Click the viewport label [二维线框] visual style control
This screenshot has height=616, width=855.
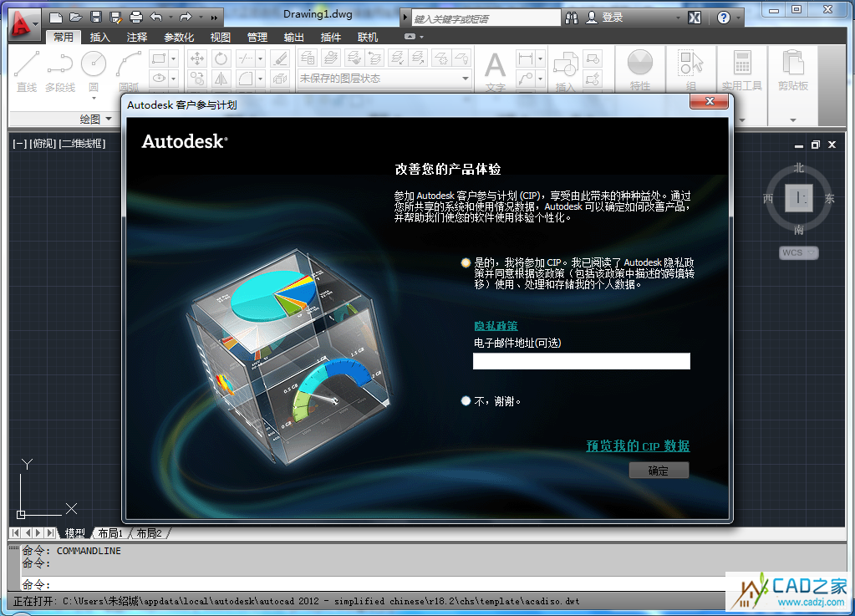click(83, 144)
